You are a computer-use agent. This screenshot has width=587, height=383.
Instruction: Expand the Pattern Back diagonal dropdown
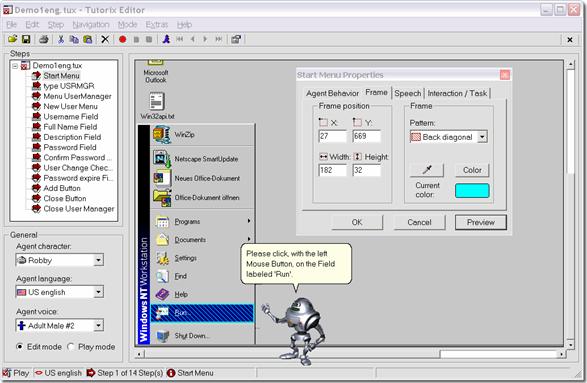(x=482, y=137)
